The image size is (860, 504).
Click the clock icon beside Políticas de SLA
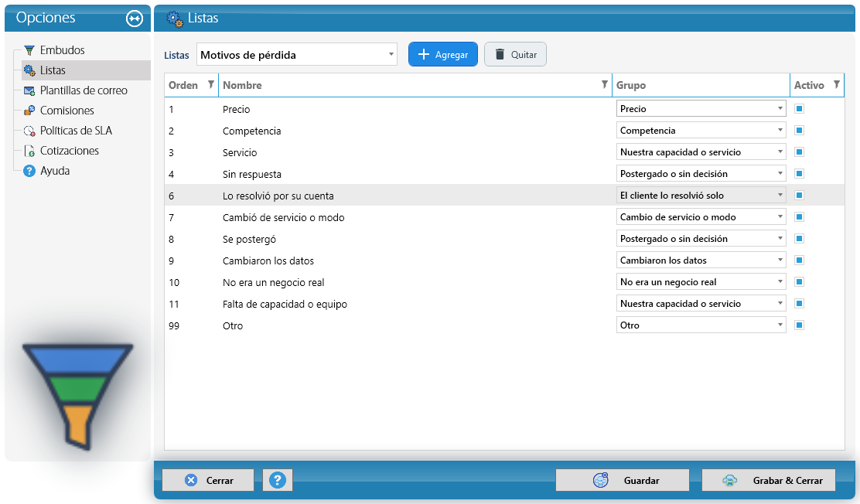click(x=29, y=131)
